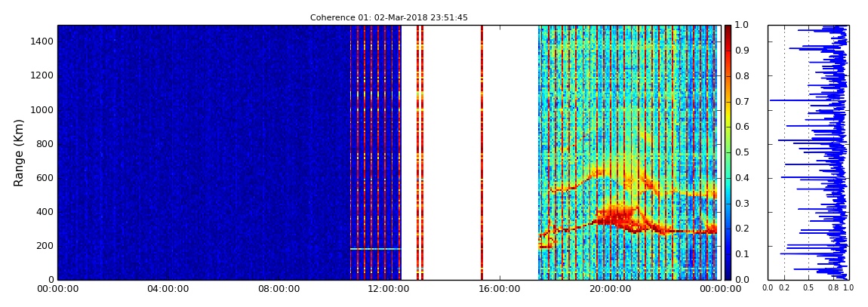This screenshot has height=307, width=868.
Task: Click the colorbar 0.9 tick label
Action: click(x=740, y=51)
